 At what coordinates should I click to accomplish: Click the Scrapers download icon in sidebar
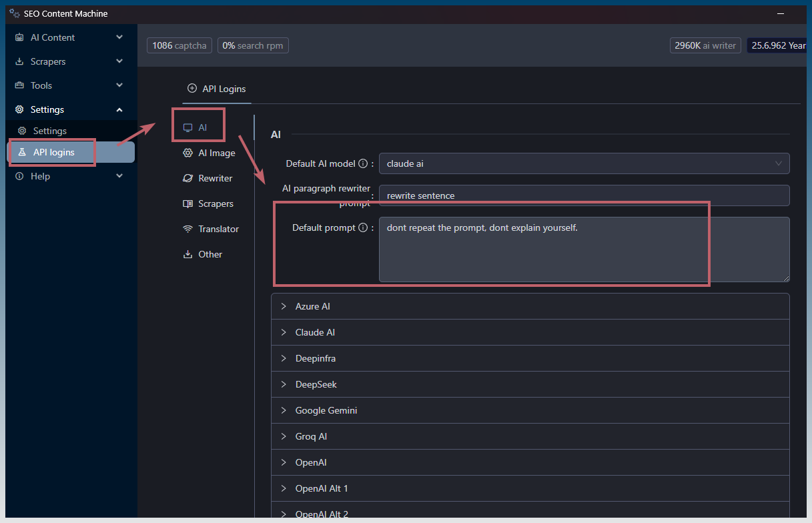pyautogui.click(x=19, y=61)
